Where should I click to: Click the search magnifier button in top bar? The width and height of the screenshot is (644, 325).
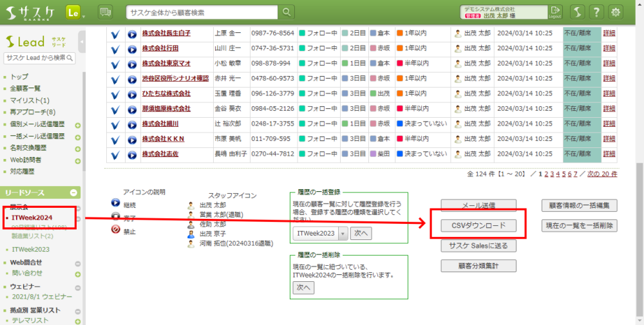[x=287, y=12]
